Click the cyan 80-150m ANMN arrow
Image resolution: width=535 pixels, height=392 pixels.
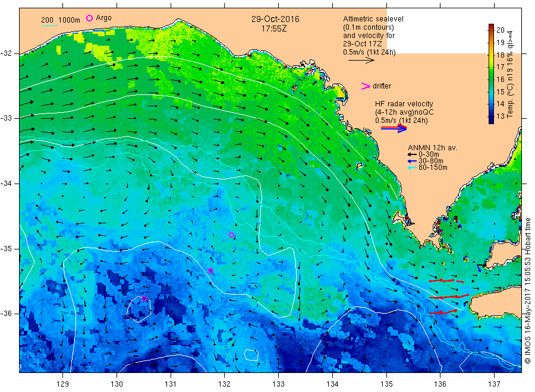[x=412, y=167]
